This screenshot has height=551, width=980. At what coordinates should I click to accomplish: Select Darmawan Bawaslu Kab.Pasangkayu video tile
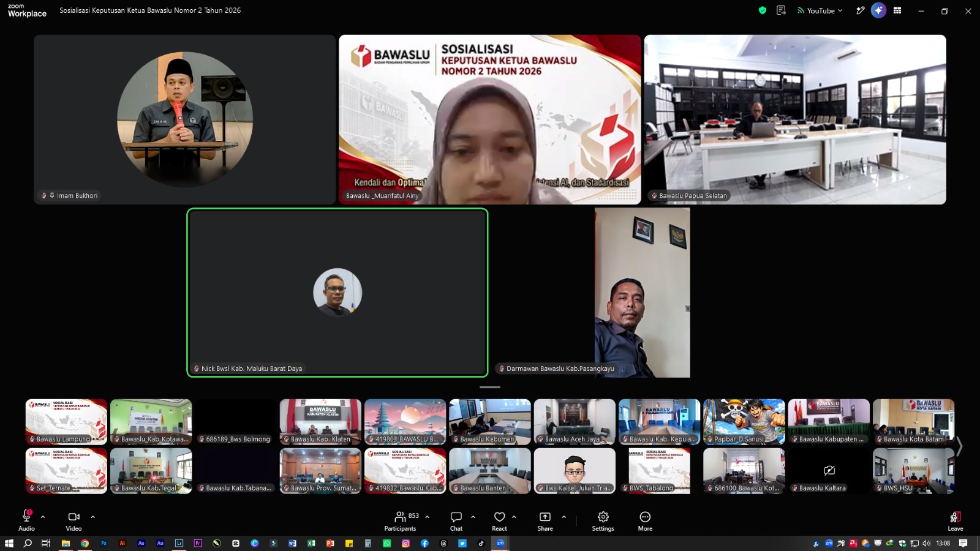point(642,293)
